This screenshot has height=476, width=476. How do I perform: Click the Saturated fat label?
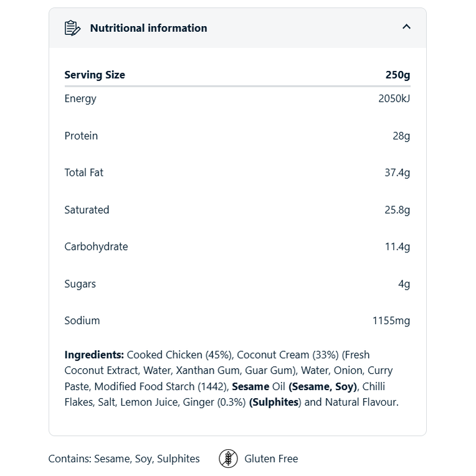(x=87, y=210)
